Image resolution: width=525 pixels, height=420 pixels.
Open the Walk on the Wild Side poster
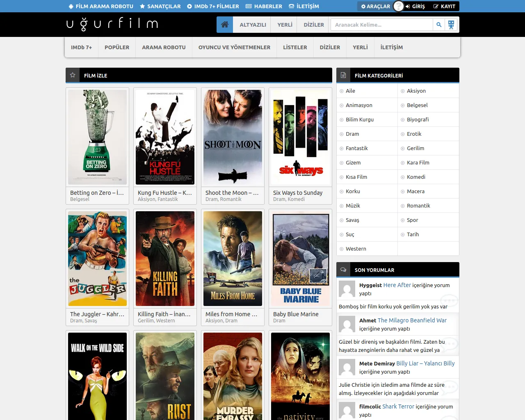(x=97, y=376)
